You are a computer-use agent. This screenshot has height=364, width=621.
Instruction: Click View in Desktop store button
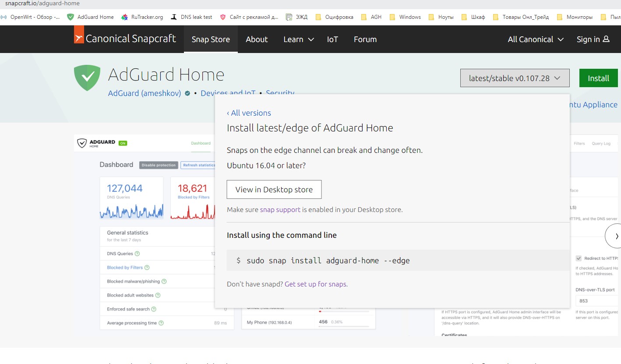click(274, 189)
